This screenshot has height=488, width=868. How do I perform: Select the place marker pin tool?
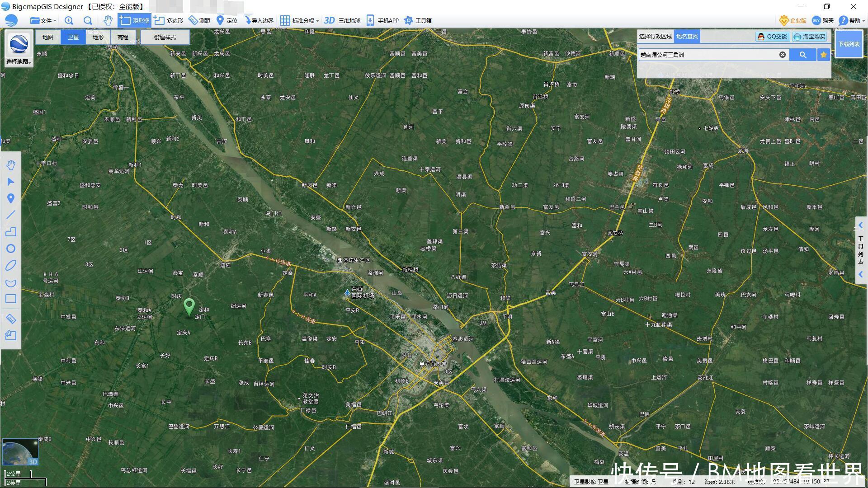coord(11,198)
